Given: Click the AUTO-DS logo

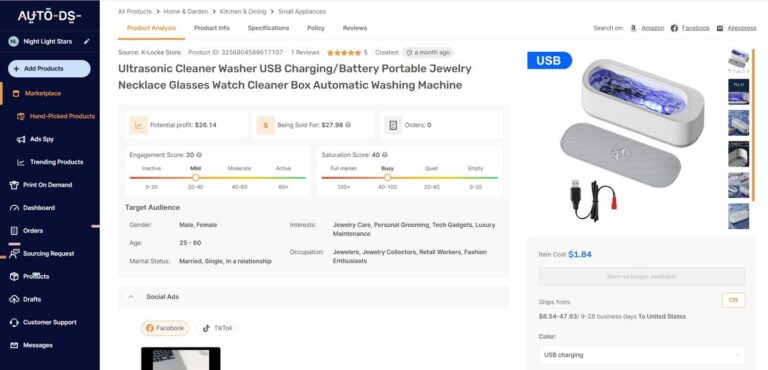Looking at the screenshot, I should click(x=49, y=16).
